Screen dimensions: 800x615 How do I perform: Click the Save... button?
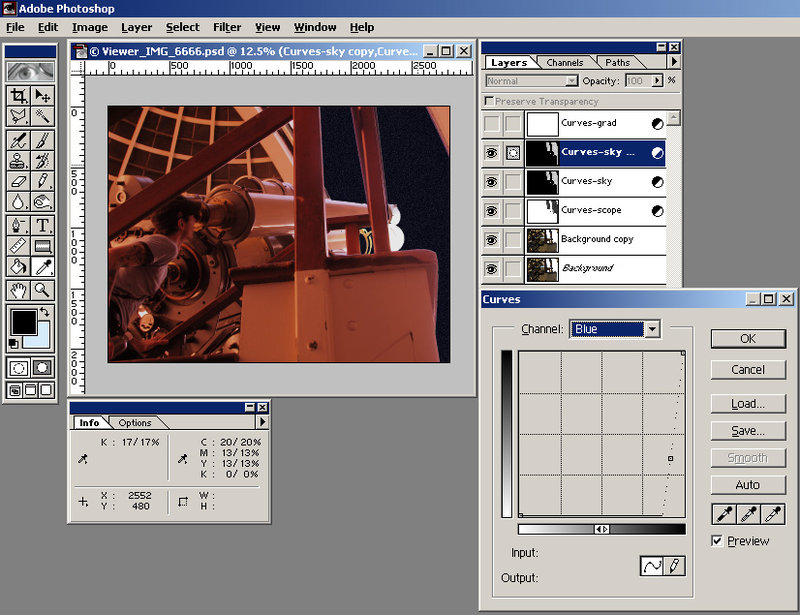[x=748, y=431]
